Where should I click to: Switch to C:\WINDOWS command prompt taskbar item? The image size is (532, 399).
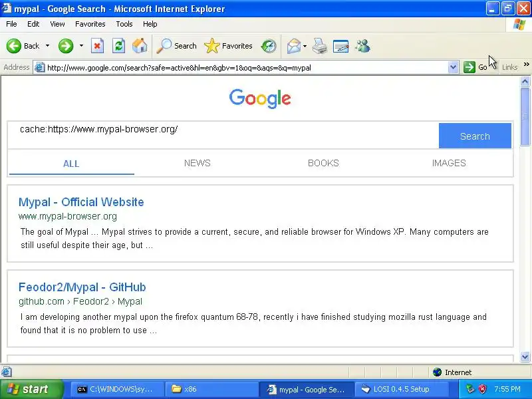coord(117,389)
